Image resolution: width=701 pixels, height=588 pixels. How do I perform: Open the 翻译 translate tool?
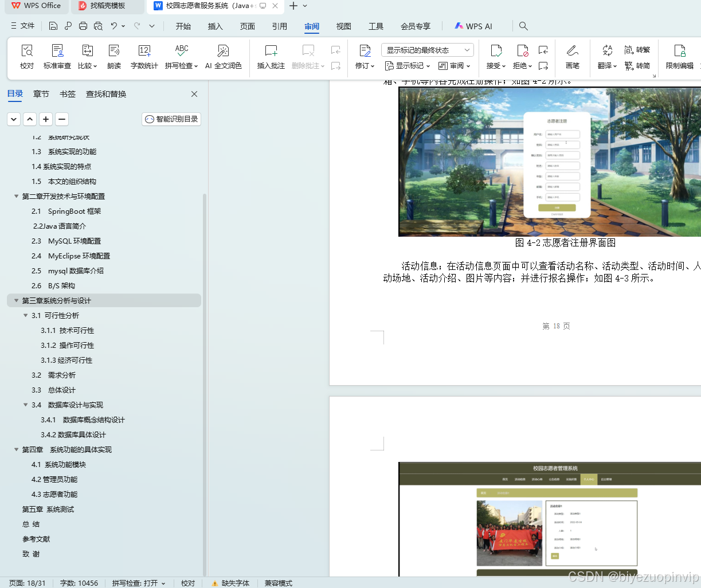click(607, 57)
